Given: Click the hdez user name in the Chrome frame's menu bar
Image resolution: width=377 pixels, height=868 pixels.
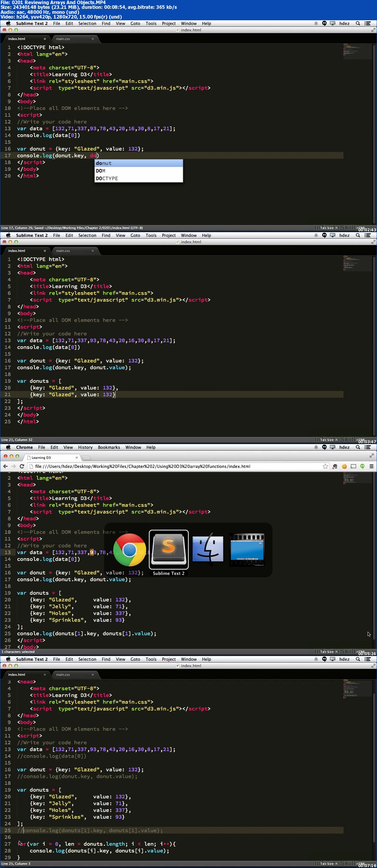Looking at the screenshot, I should click(344, 447).
